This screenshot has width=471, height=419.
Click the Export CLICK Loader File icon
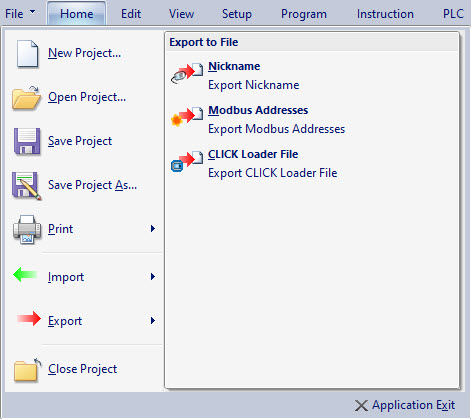tap(187, 161)
